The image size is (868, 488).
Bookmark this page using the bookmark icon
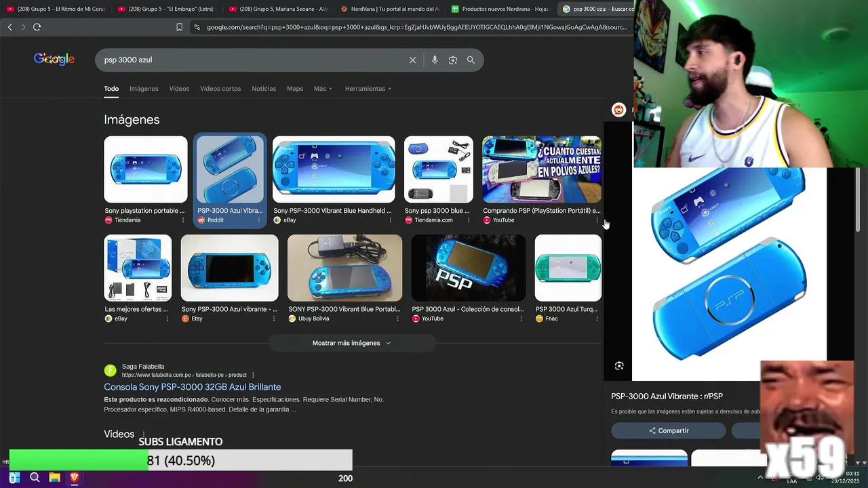[x=179, y=27]
